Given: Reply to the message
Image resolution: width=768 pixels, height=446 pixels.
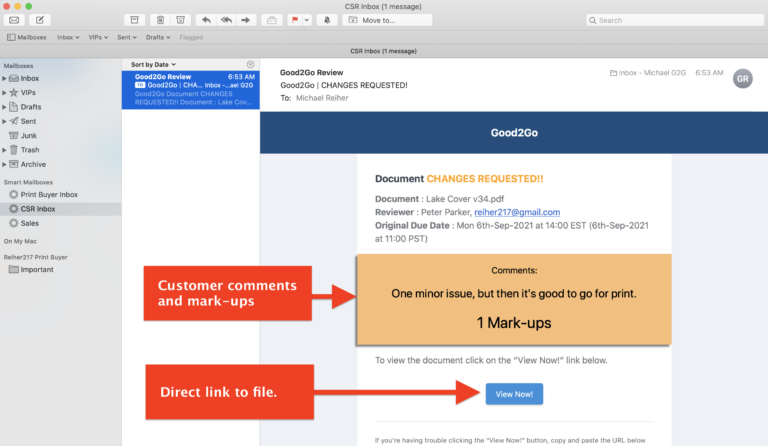Looking at the screenshot, I should tap(206, 20).
